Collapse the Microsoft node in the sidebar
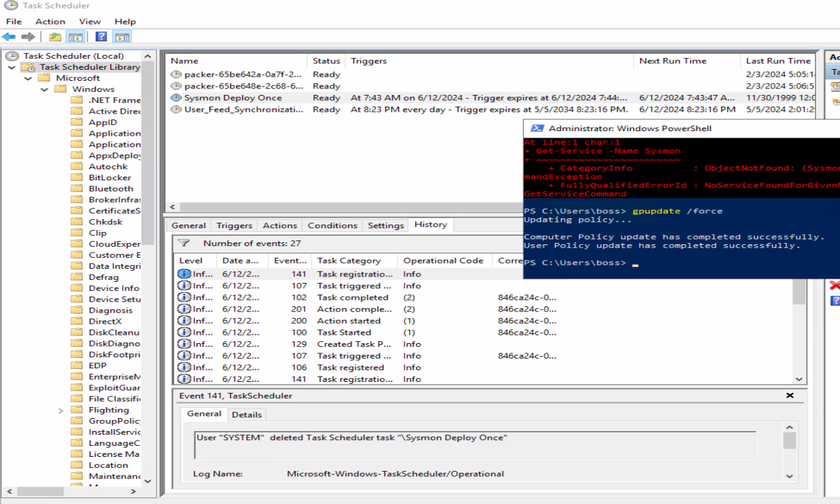Screen dimensions: 840x504 tap(28, 78)
